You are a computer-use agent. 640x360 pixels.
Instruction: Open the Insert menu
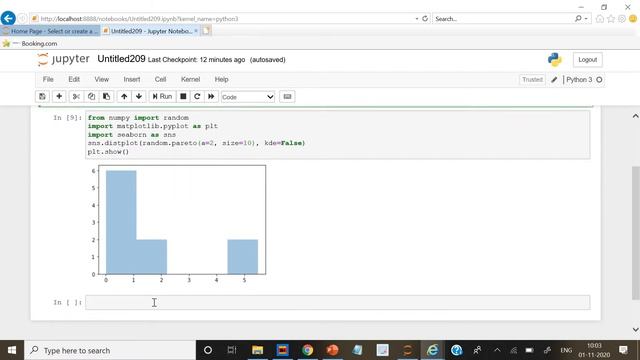pos(132,79)
